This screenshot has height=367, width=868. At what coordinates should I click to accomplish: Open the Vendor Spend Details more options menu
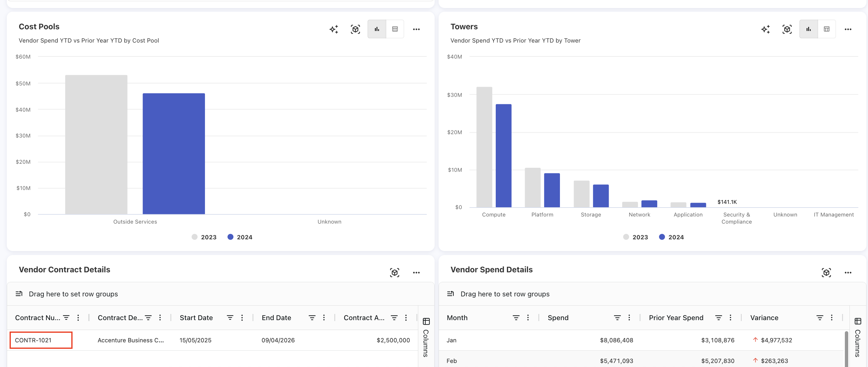click(848, 272)
